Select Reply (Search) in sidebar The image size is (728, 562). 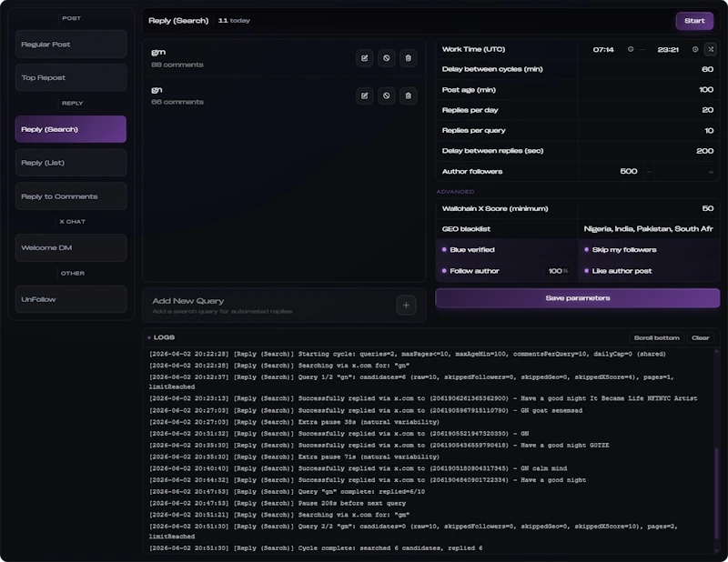(x=71, y=129)
